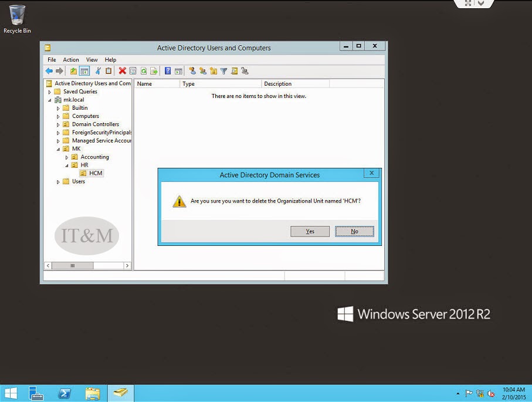Open File Explorer from the taskbar
Image resolution: width=532 pixels, height=402 pixels.
click(93, 393)
